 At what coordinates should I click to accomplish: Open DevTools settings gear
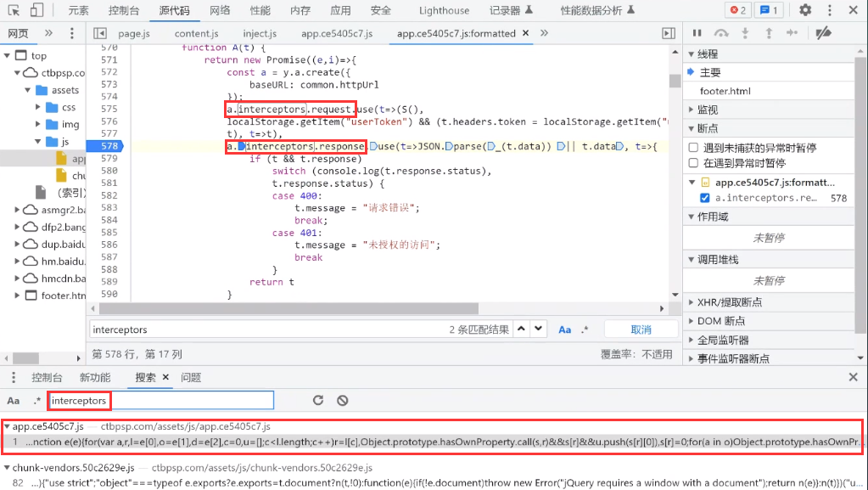pyautogui.click(x=805, y=10)
